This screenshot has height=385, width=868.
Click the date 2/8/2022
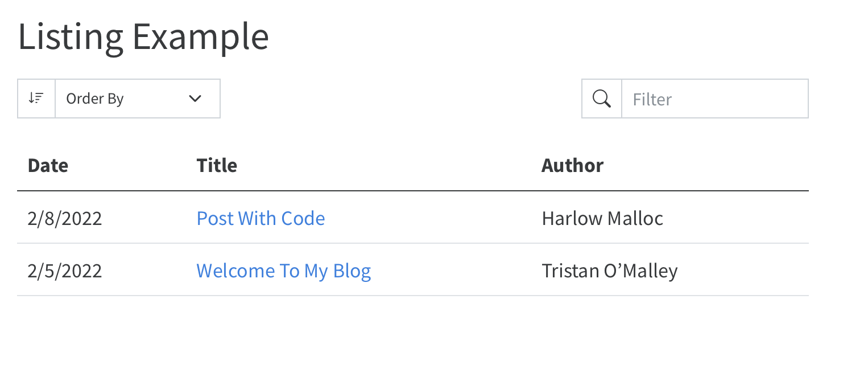coord(65,218)
